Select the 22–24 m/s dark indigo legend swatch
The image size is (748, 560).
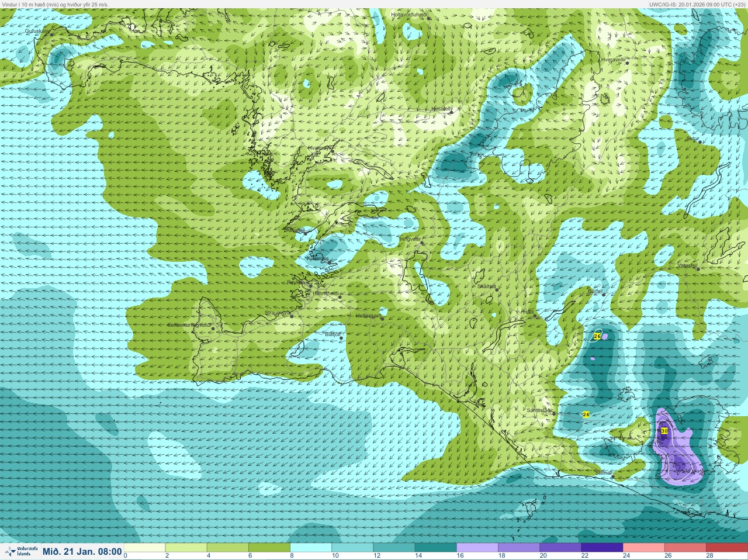tap(601, 548)
